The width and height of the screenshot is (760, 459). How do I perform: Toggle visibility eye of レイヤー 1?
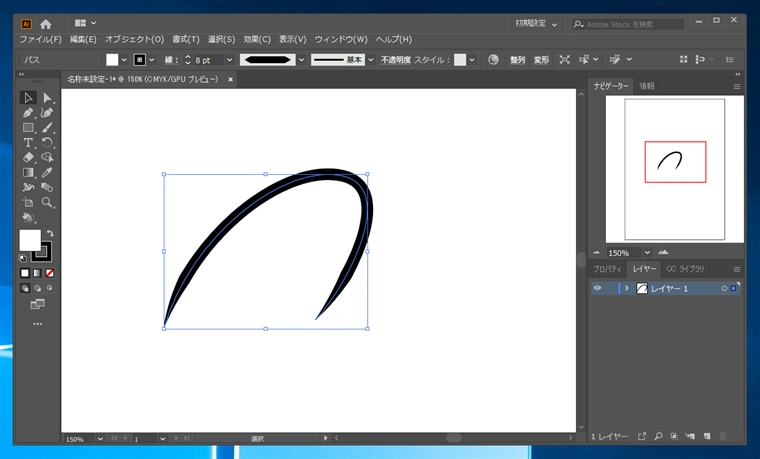pos(598,288)
